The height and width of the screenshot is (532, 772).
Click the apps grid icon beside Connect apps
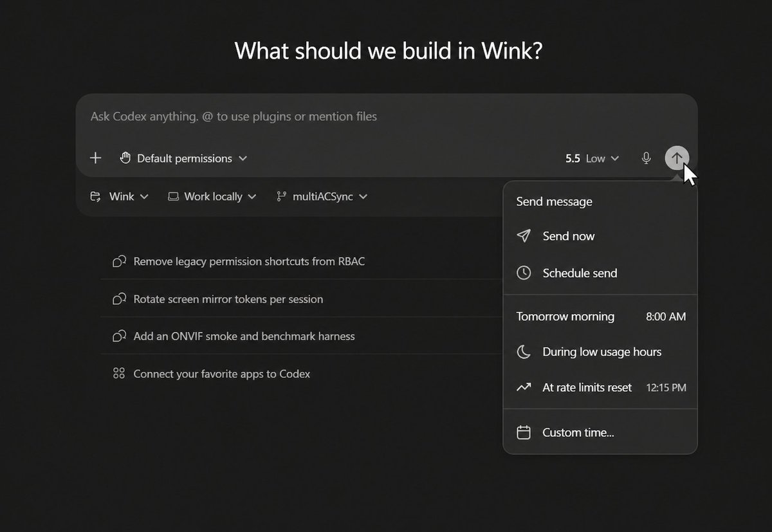[x=119, y=374]
